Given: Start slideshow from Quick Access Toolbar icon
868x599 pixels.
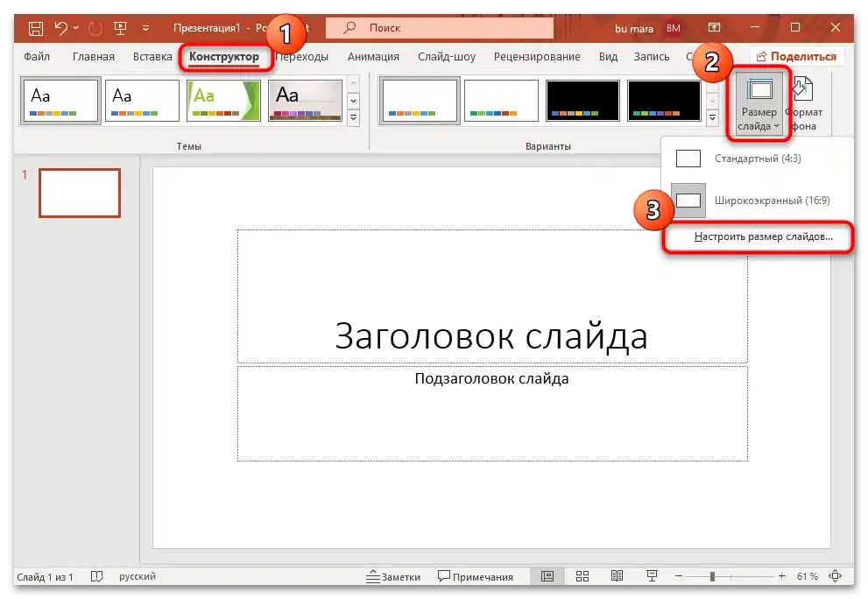Looking at the screenshot, I should tap(119, 27).
